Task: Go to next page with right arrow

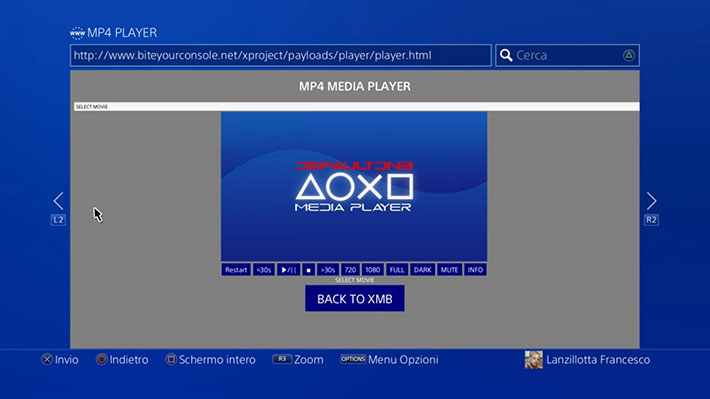Action: [x=651, y=201]
